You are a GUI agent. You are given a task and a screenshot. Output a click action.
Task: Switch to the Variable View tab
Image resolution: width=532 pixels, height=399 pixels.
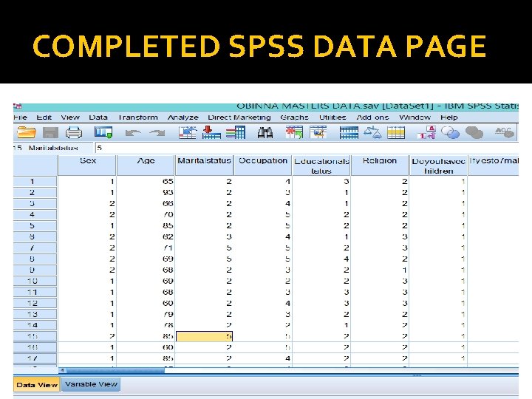91,384
